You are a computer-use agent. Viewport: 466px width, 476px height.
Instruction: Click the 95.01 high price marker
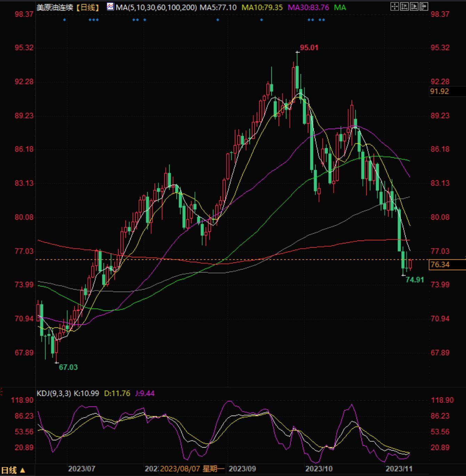[x=309, y=48]
